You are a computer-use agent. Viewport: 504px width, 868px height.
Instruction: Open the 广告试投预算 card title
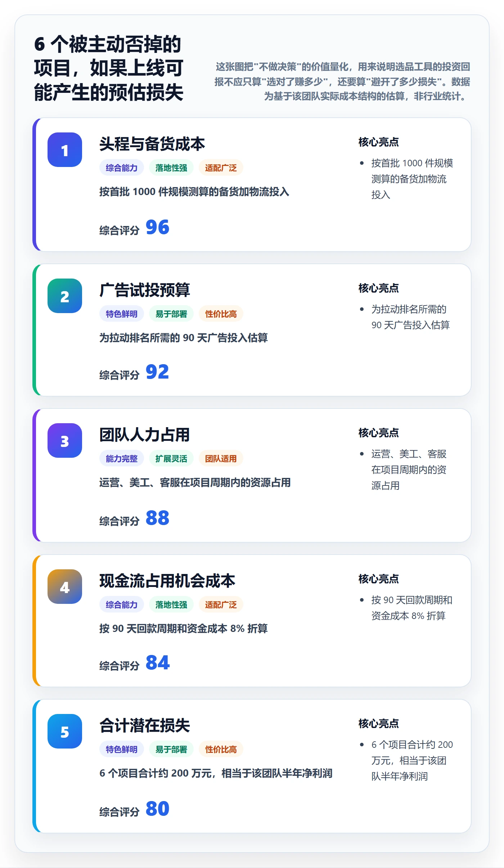[x=144, y=290]
